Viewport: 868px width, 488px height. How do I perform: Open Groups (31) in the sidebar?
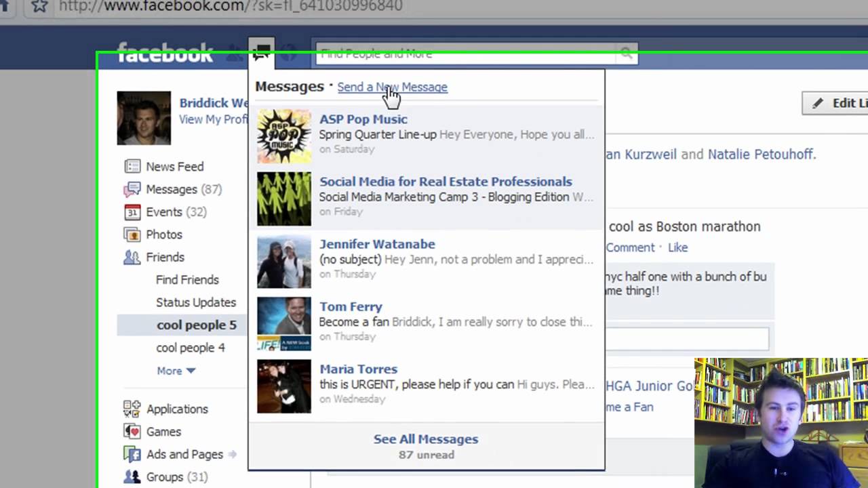coord(177,477)
